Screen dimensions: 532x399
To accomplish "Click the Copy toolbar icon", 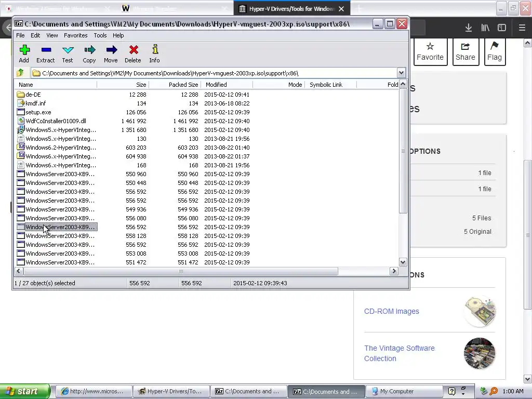I will 89,50.
